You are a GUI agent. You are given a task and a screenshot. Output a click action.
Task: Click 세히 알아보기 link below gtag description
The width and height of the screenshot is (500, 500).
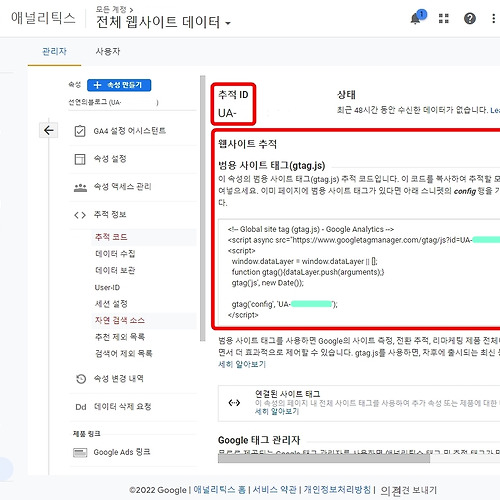click(x=242, y=364)
